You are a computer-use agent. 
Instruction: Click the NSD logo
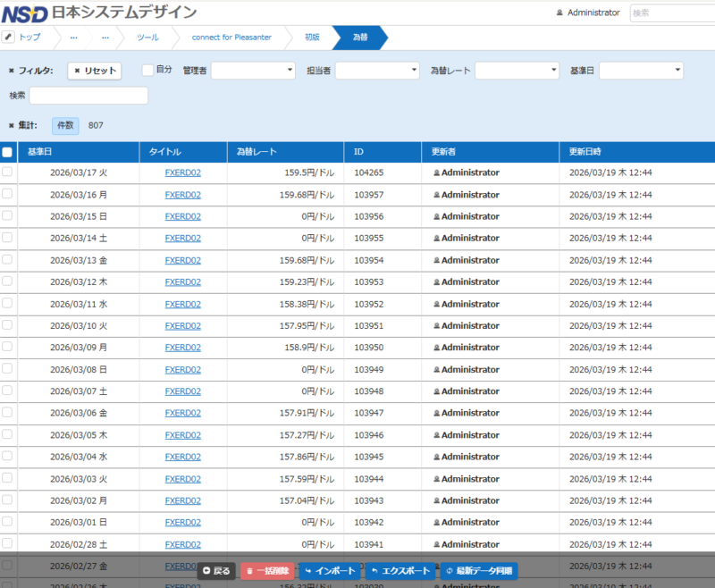tap(23, 13)
